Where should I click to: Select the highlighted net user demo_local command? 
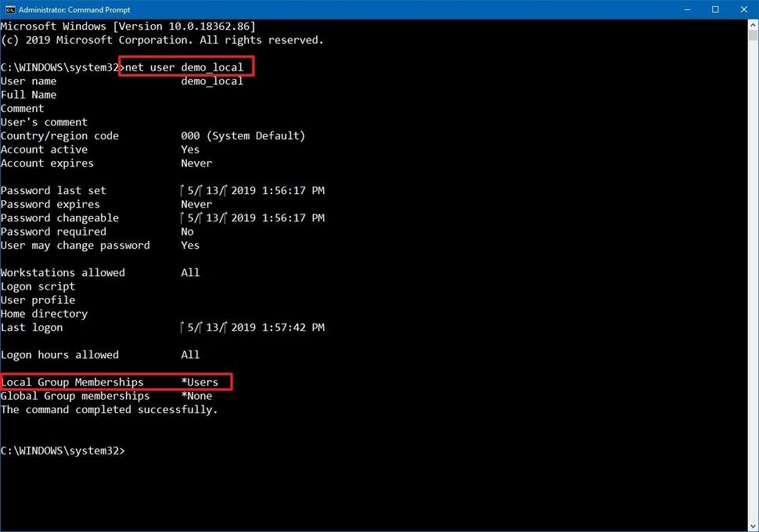click(x=185, y=66)
